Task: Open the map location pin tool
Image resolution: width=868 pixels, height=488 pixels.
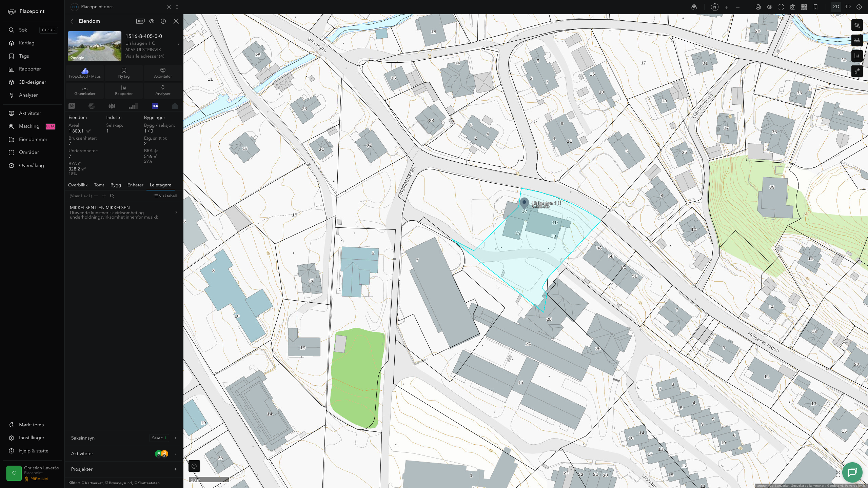Action: tap(694, 7)
